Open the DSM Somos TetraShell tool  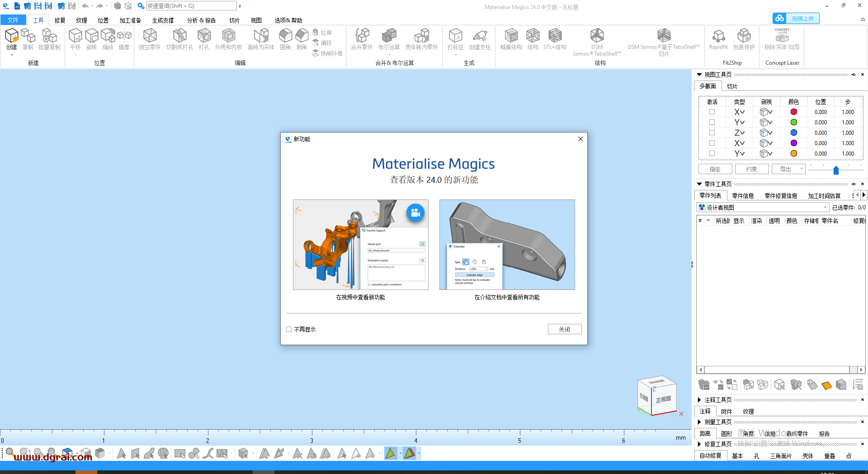(x=597, y=42)
